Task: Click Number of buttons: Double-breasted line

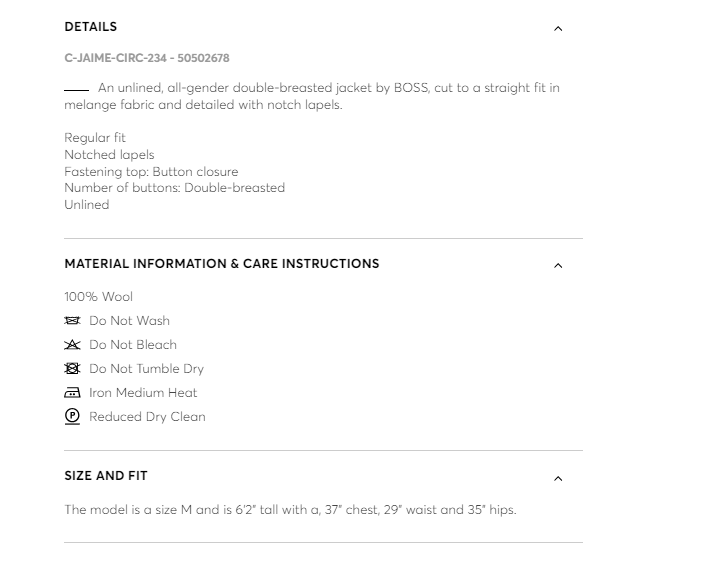Action: tap(174, 188)
